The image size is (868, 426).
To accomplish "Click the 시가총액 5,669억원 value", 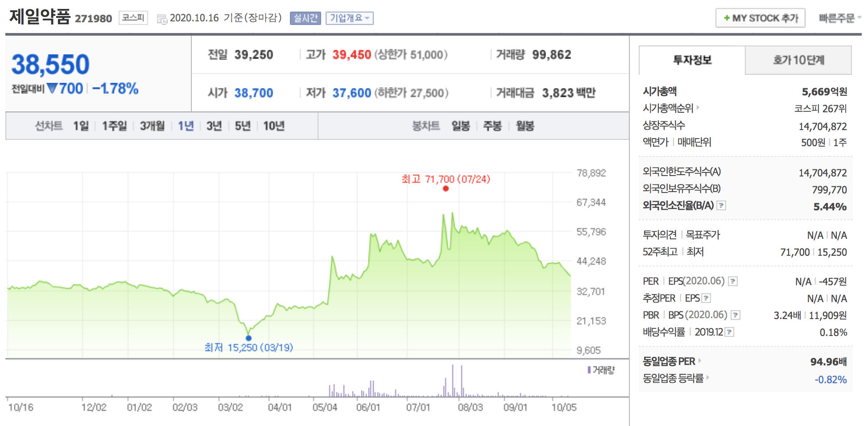I will (x=824, y=92).
